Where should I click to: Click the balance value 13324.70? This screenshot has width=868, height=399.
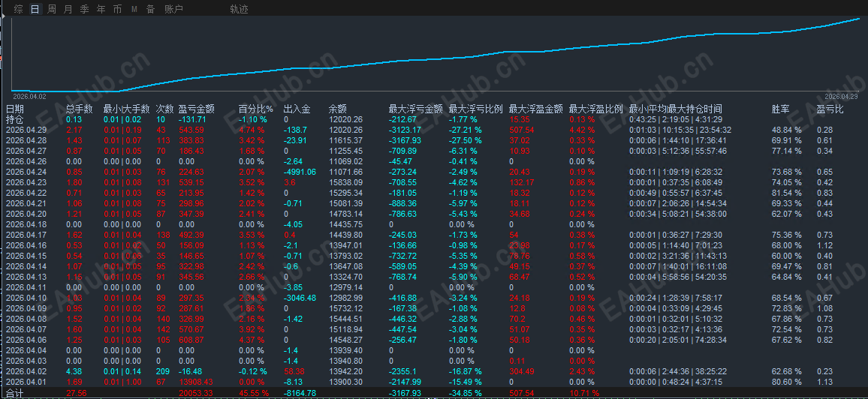point(345,277)
